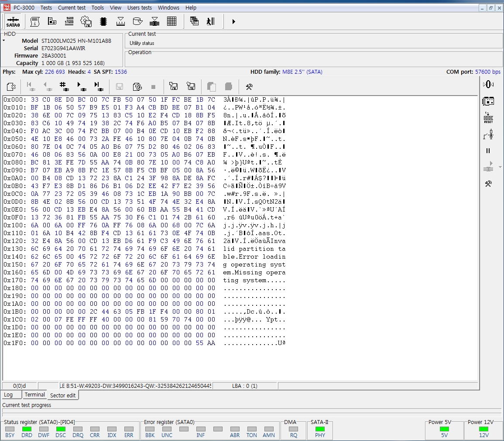504x441 pixels.
Task: Click the SATA0 port selector button
Action: coord(13,21)
